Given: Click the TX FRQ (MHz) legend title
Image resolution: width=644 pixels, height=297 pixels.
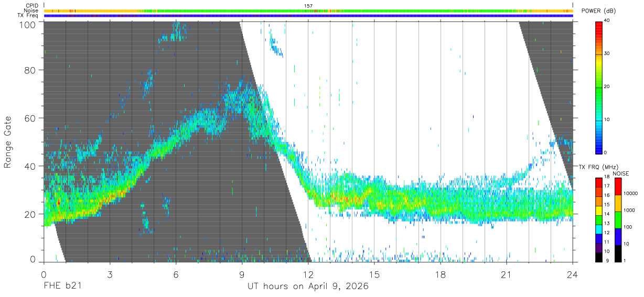Looking at the screenshot, I should (x=598, y=167).
